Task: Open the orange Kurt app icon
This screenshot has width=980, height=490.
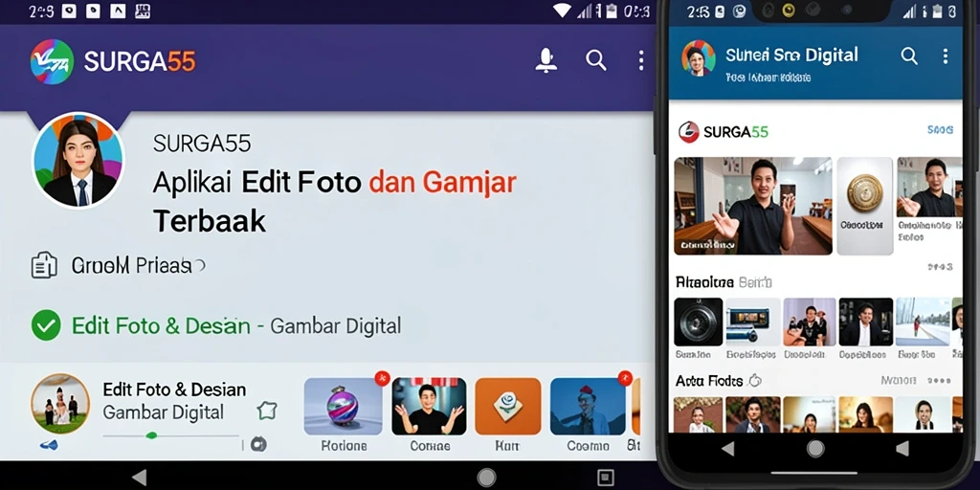Action: tap(508, 406)
